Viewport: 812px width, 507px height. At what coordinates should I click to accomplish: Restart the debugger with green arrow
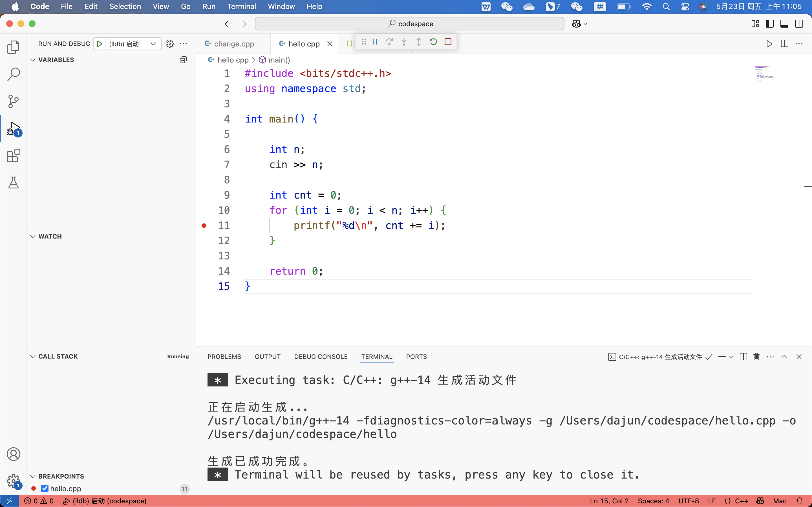pos(433,42)
